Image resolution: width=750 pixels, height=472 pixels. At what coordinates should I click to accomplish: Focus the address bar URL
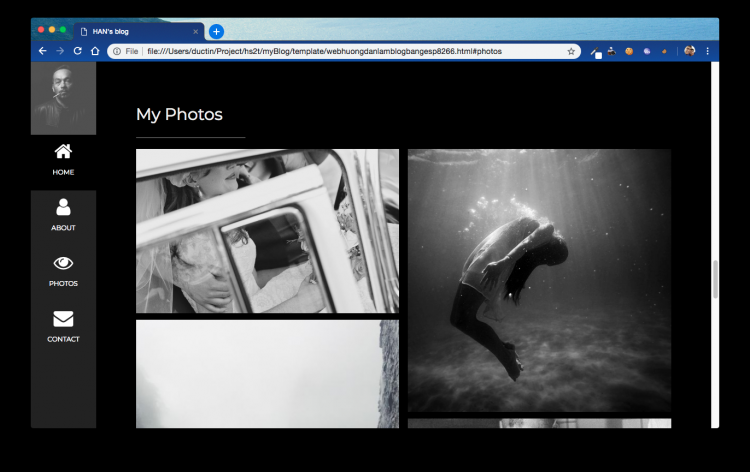324,51
